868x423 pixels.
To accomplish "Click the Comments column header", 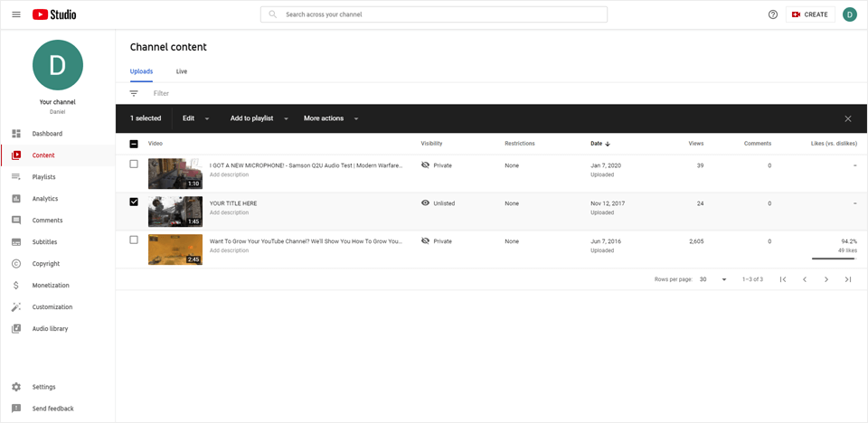I will (x=758, y=144).
